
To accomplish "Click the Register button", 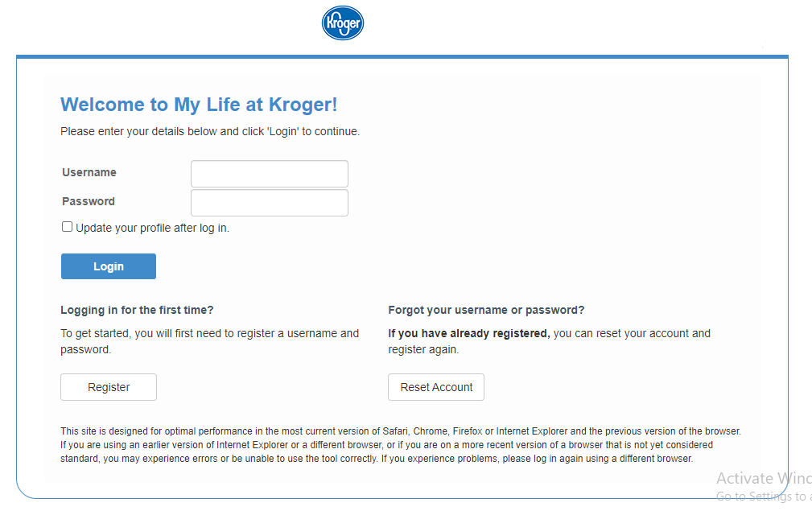I will (x=109, y=387).
